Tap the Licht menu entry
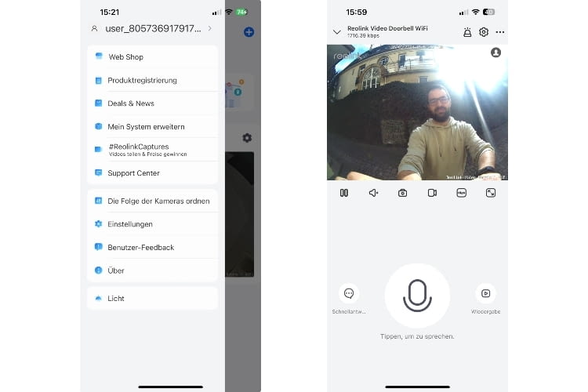Viewport: 588px width, 392px height. (152, 299)
